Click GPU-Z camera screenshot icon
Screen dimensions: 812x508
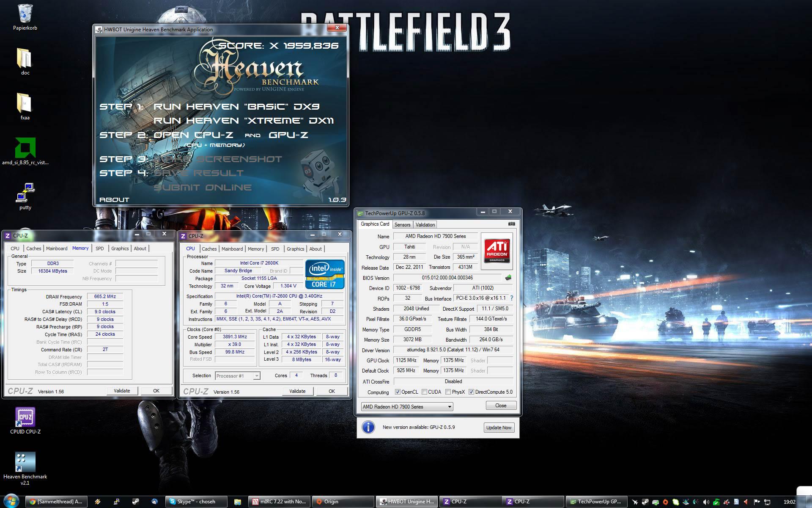tap(511, 224)
